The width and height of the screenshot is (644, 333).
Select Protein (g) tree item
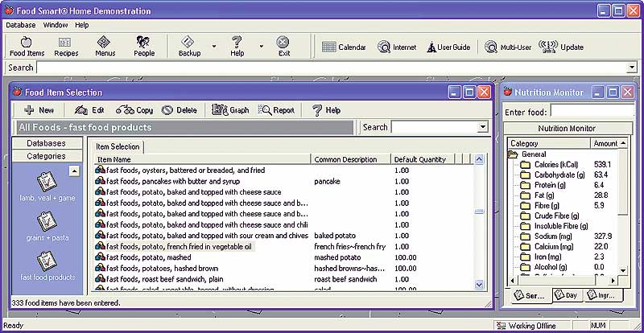[x=550, y=185]
